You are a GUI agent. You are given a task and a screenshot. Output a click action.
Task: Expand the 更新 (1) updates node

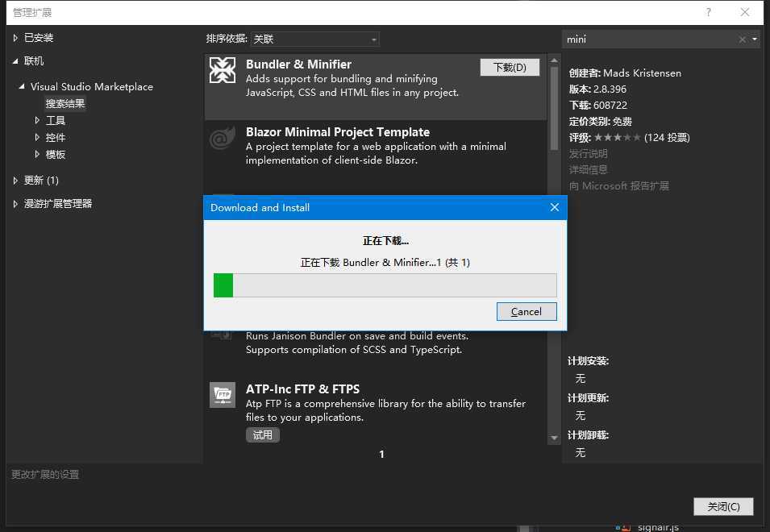pyautogui.click(x=15, y=180)
